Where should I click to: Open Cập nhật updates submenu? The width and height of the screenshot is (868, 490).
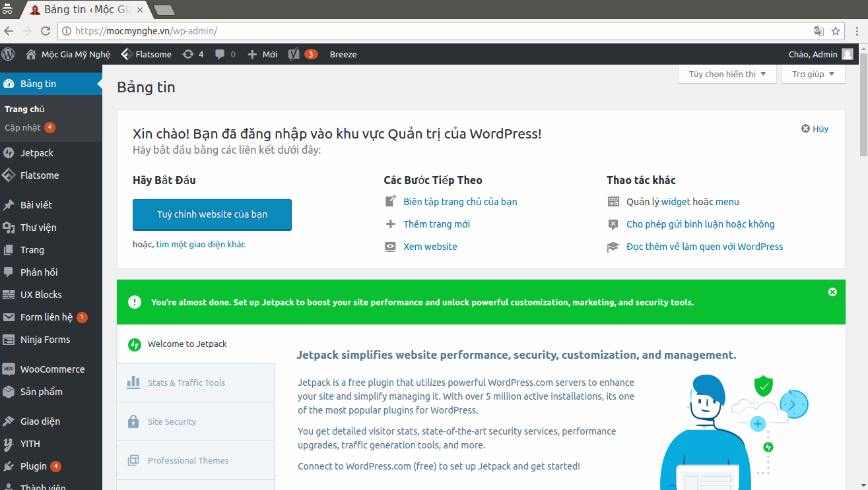[30, 127]
